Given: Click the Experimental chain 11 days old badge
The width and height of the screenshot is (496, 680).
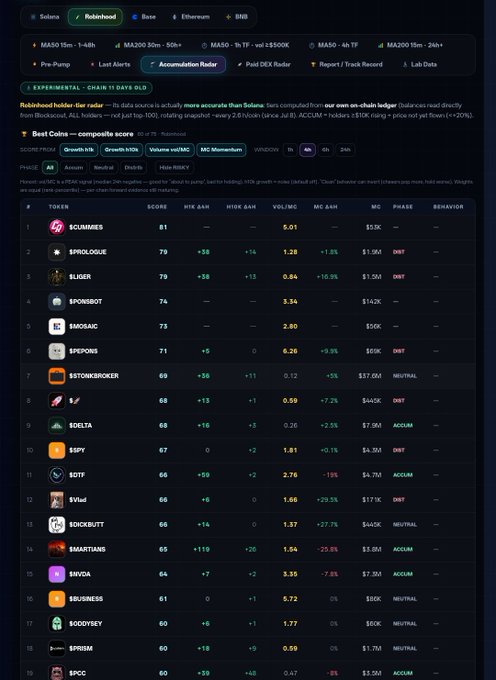Looking at the screenshot, I should tap(86, 88).
